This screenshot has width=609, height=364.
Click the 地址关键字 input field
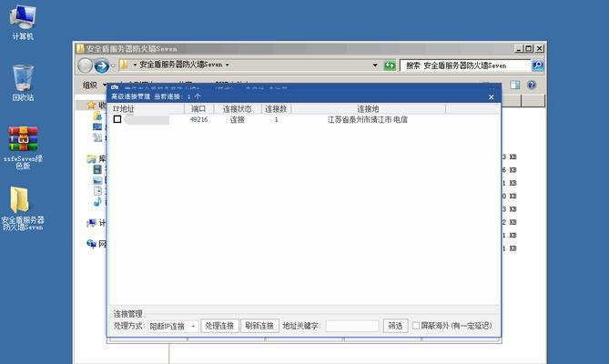pyautogui.click(x=352, y=326)
